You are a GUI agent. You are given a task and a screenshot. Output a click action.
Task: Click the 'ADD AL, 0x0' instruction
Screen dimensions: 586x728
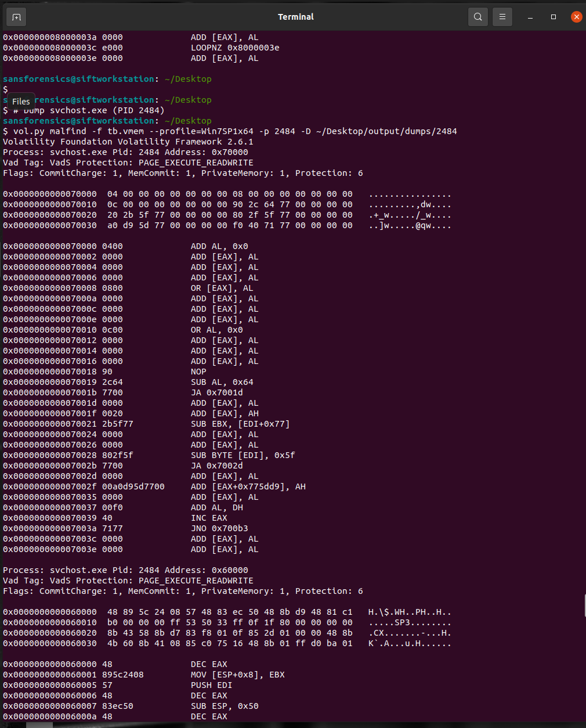pos(219,246)
